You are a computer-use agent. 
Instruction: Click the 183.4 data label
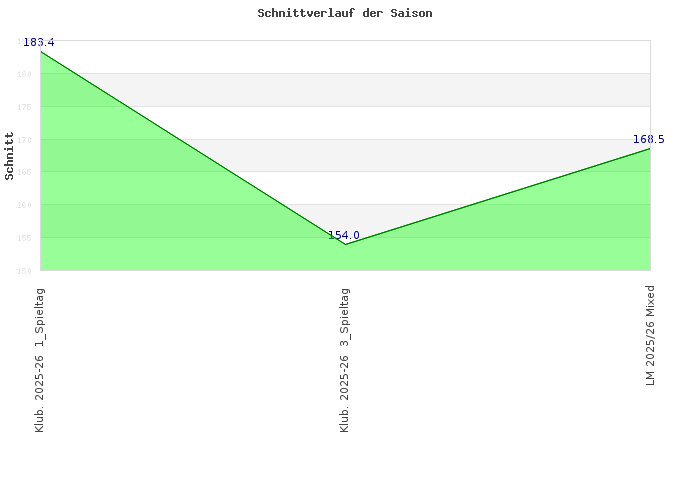(x=39, y=43)
